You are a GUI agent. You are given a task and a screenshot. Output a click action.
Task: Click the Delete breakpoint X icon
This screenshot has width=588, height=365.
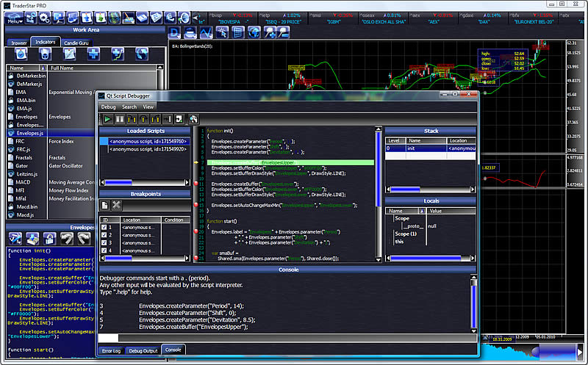(x=117, y=206)
